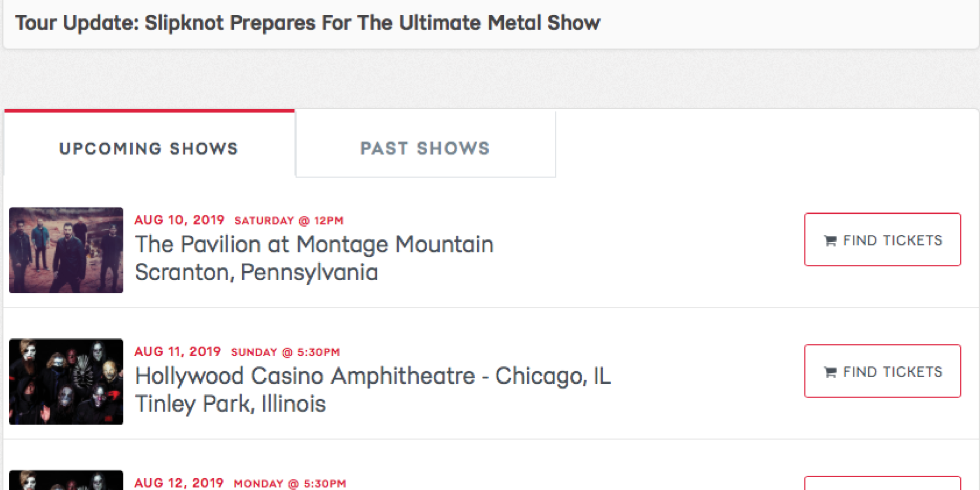
Task: Select the AUG 12, 2019 date
Action: coord(179,483)
